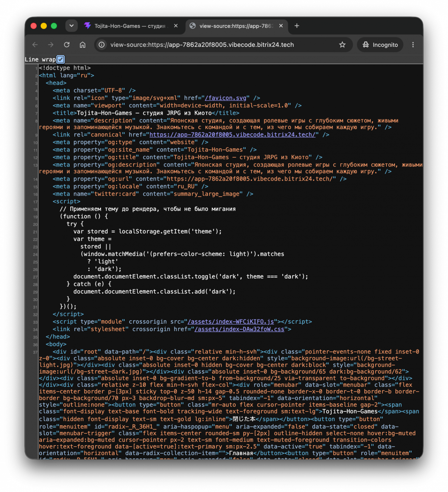Open a new tab with plus button
The image size is (448, 492).
(x=297, y=26)
